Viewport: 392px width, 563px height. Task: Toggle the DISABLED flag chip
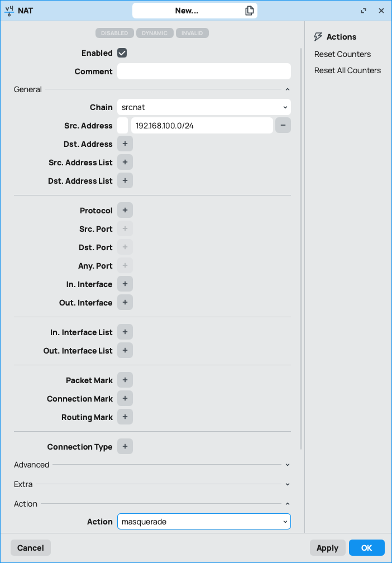tap(114, 33)
